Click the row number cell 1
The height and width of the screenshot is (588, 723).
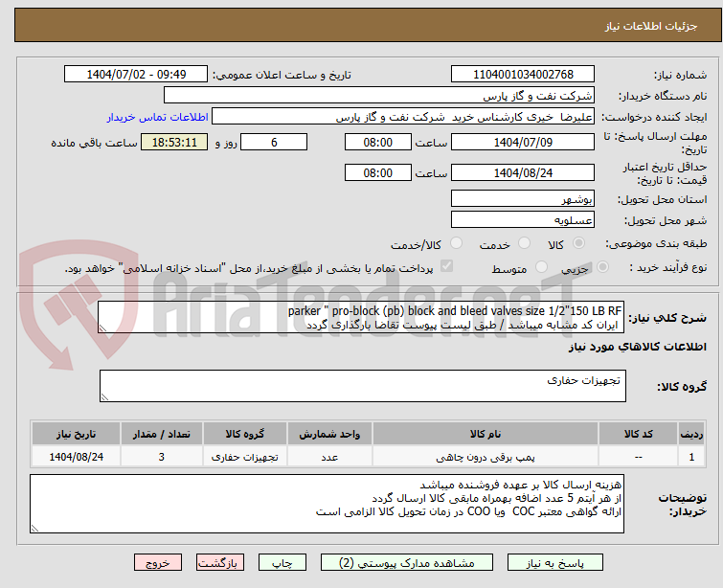[x=691, y=457]
